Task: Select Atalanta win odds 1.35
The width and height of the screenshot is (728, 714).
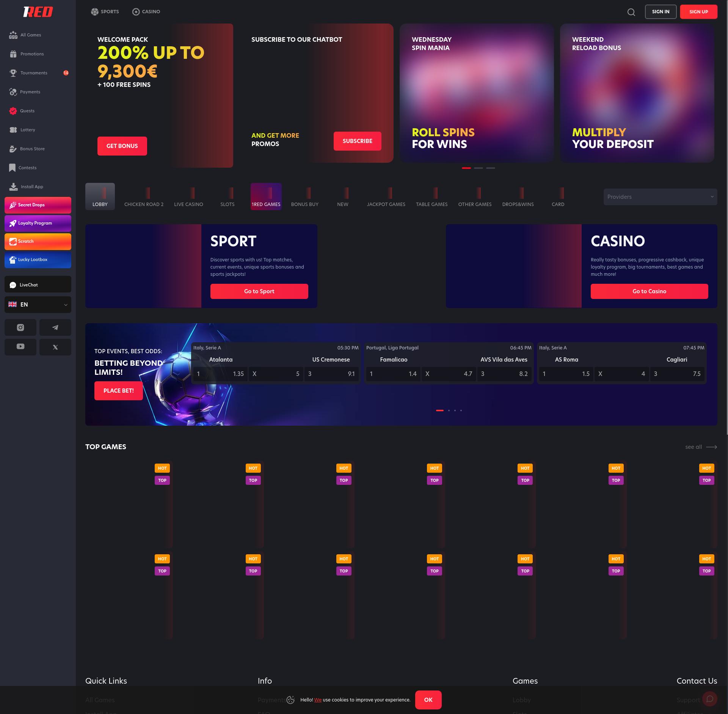Action: click(220, 374)
